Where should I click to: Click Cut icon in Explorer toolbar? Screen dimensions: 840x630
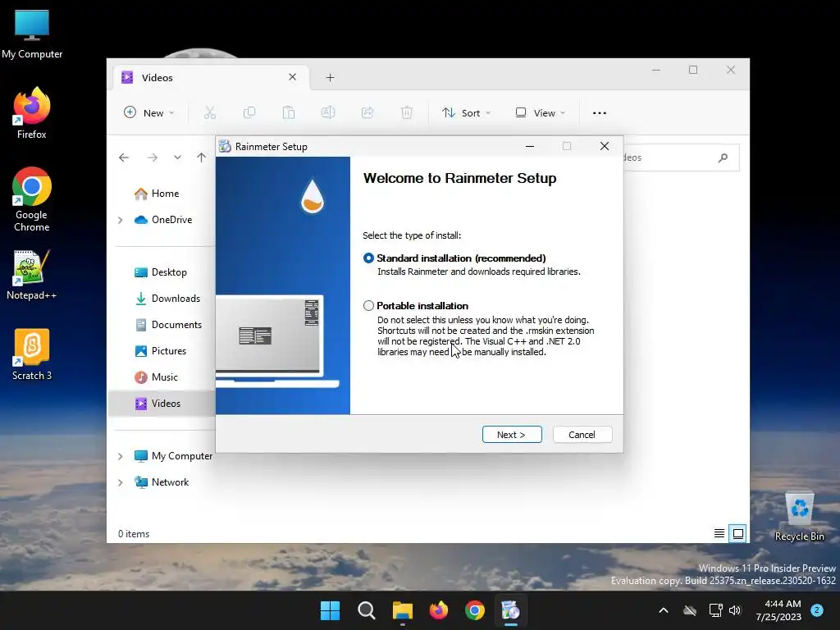coord(209,113)
